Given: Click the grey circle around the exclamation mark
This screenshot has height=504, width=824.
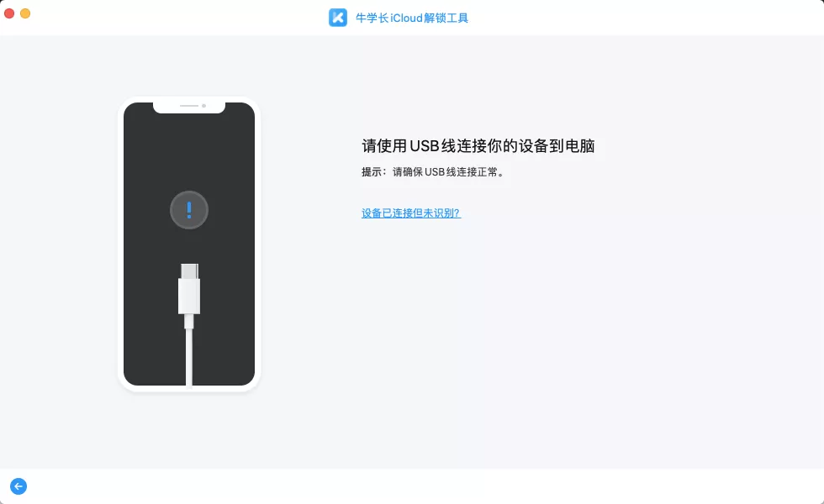Looking at the screenshot, I should [x=189, y=210].
